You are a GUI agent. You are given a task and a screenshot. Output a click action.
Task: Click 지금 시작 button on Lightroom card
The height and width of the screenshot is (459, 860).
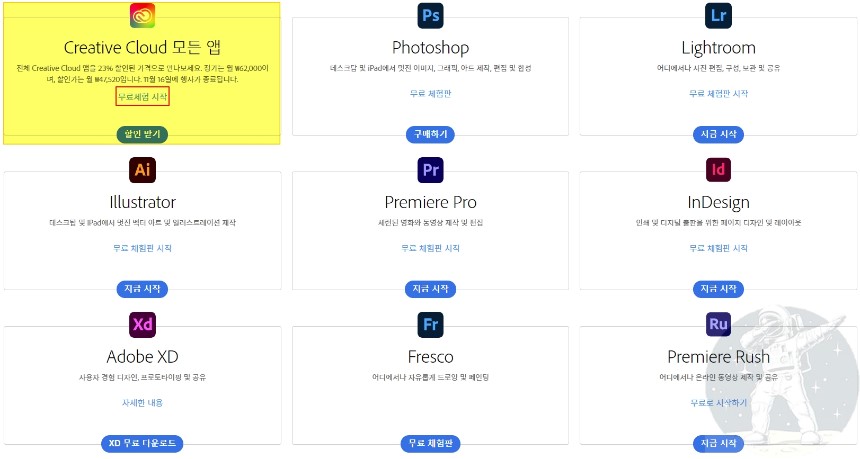pos(718,134)
